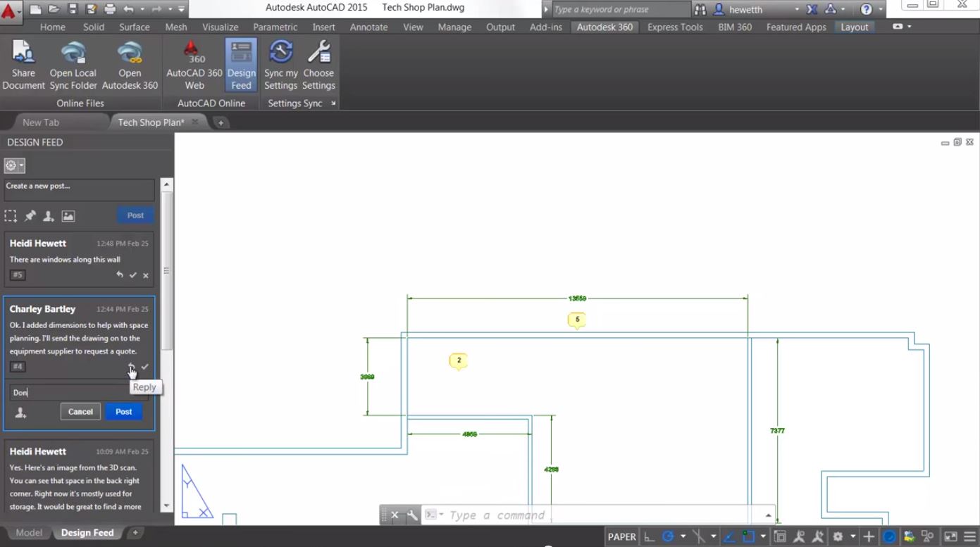Screen dimensions: 980x547
Task: Attach an image to the new post
Action: 68,215
